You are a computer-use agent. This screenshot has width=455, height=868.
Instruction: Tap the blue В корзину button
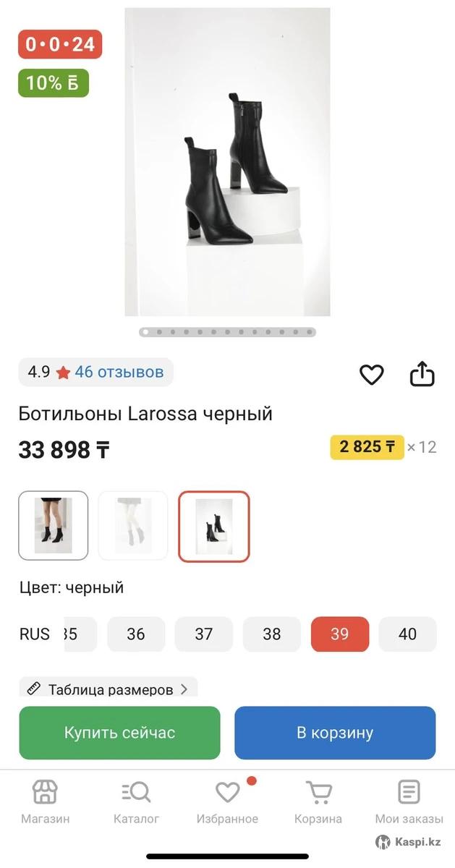point(335,733)
